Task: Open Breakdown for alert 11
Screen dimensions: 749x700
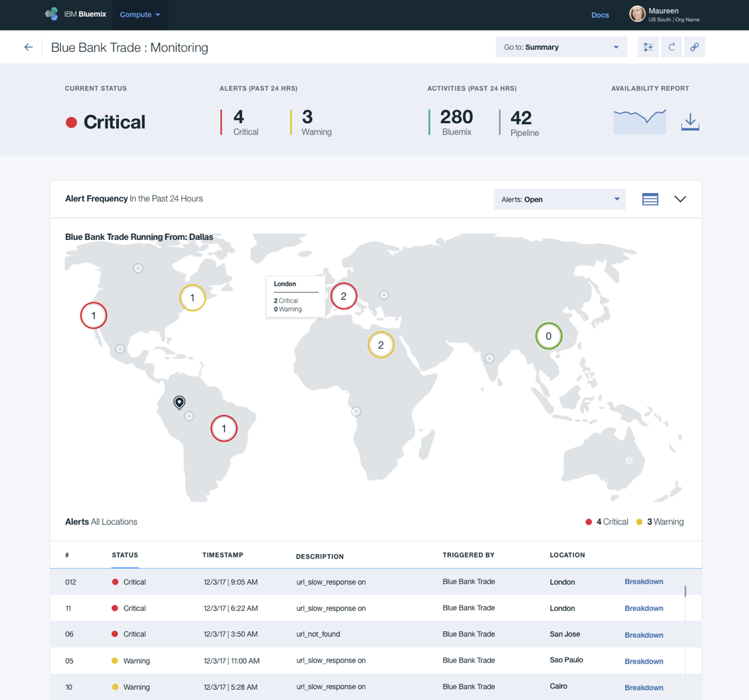Action: pos(644,608)
